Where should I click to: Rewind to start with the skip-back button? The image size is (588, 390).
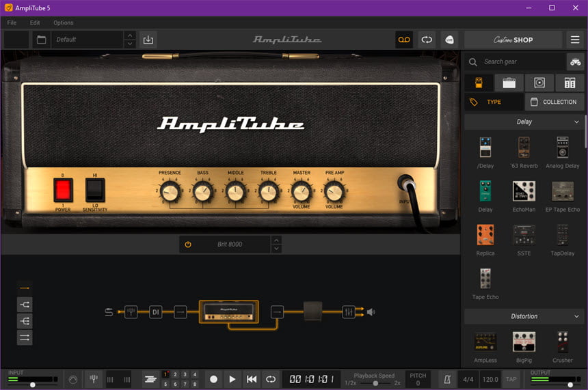point(252,379)
